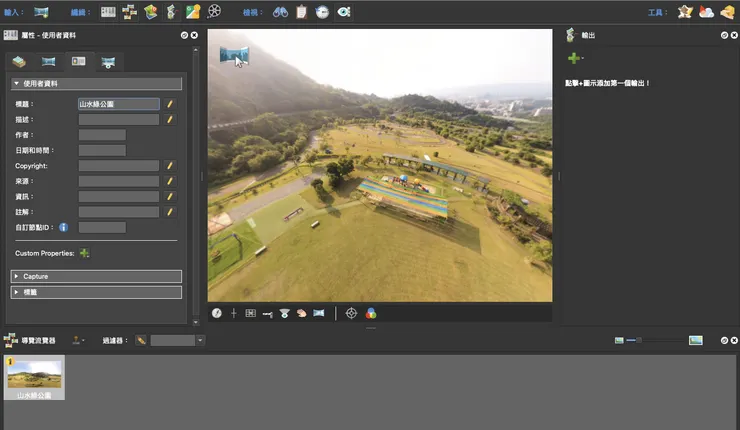Screen dimensions: 740x430
Task: Click the pencil edit button beside 標題
Action: coord(170,103)
